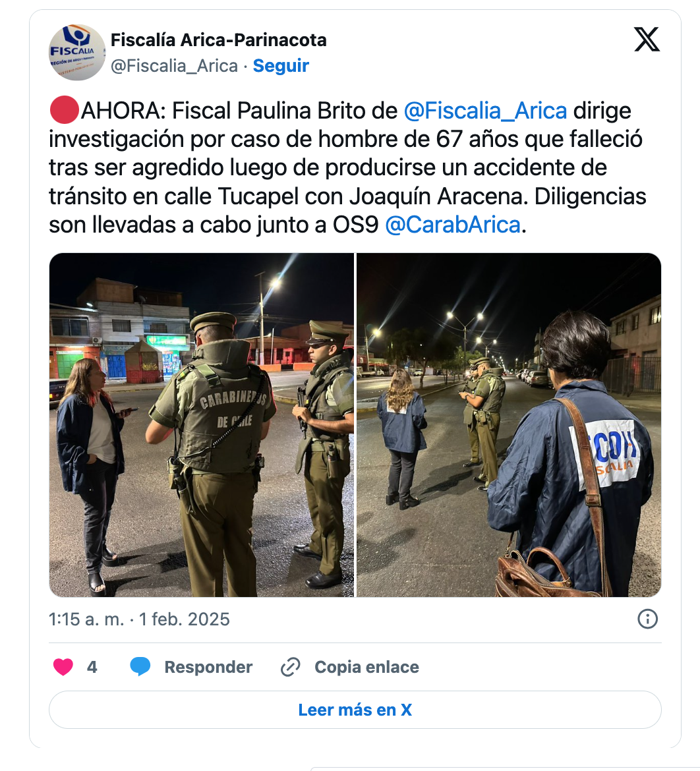This screenshot has height=771, width=700.
Task: Click the like count number 4
Action: tap(92, 668)
